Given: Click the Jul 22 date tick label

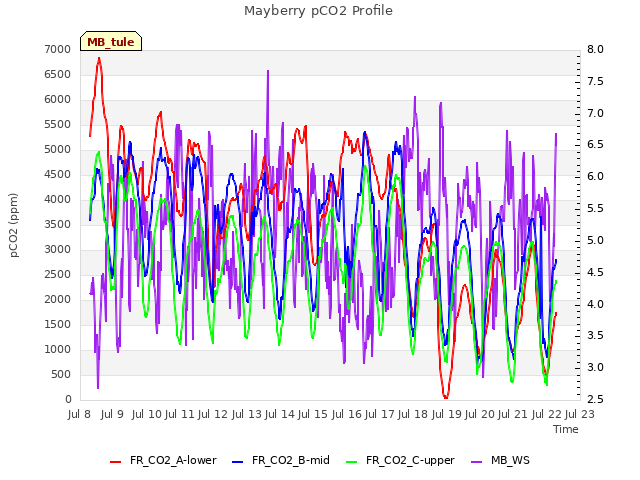Looking at the screenshot, I should tap(547, 414).
